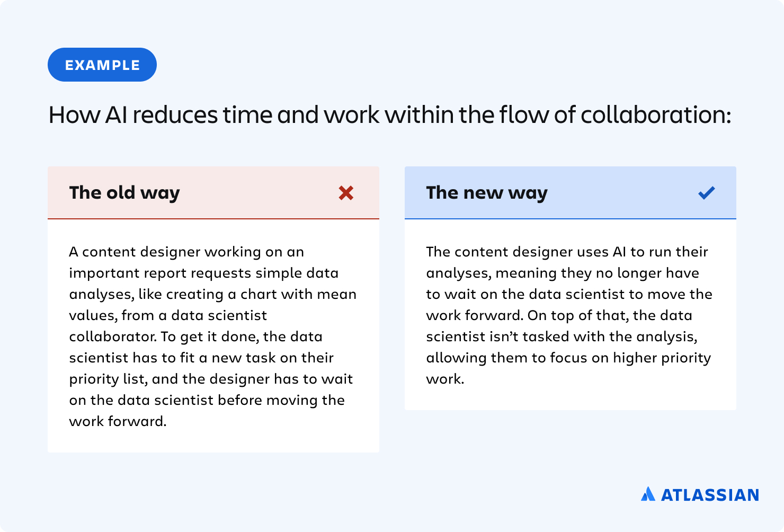This screenshot has height=532, width=784.
Task: Click "work forward." ending the old way text
Action: coord(118,421)
